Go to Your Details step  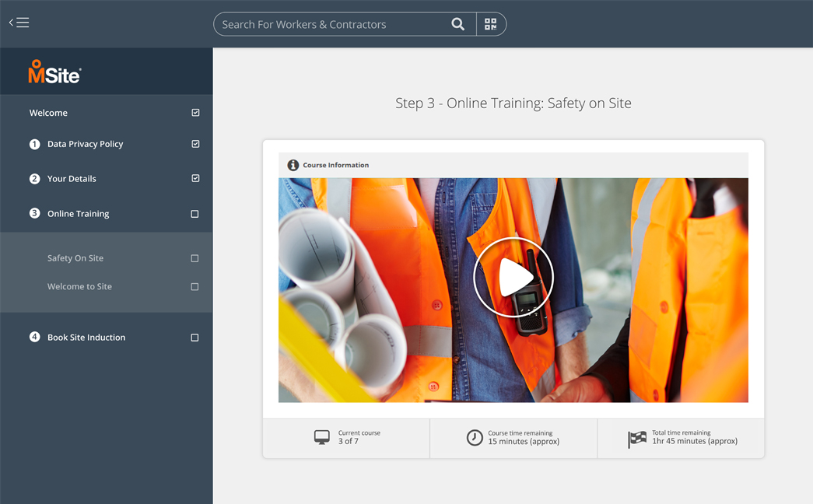pos(72,179)
